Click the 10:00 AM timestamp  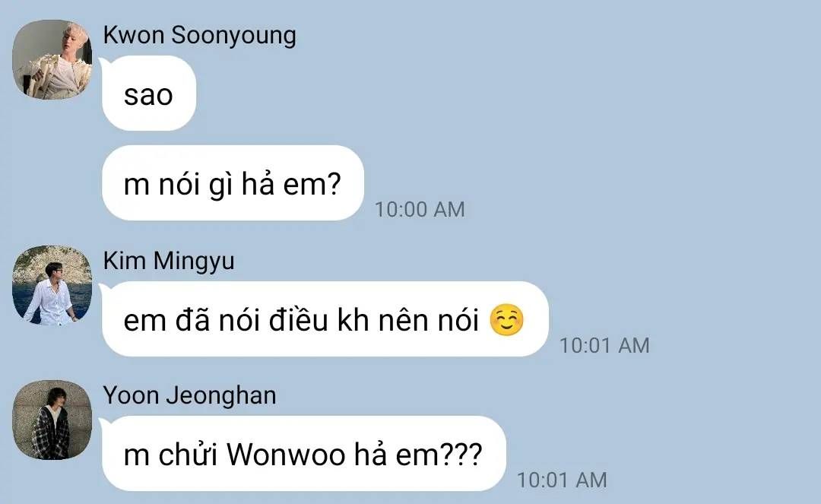(420, 209)
